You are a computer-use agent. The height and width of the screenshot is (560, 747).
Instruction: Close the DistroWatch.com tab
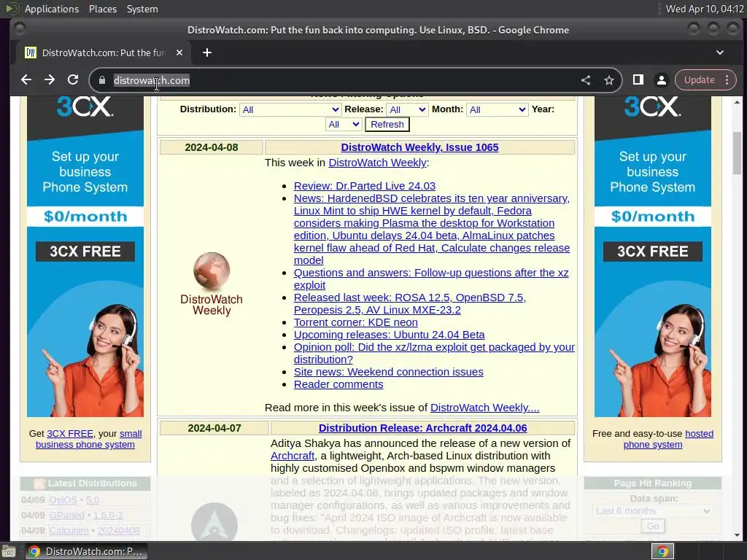pos(179,52)
